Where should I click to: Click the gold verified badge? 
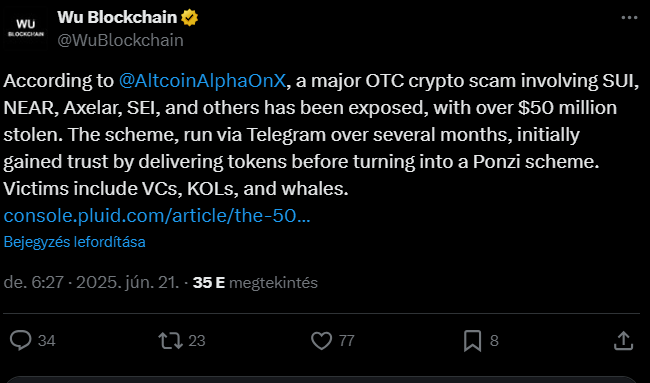coord(189,18)
